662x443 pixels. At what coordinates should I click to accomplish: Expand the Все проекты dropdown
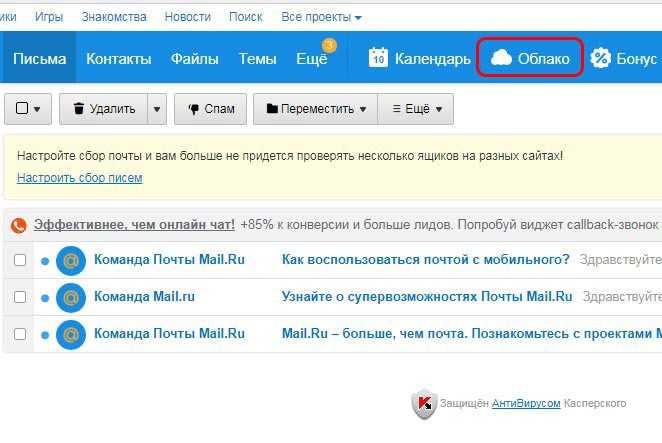coord(321,17)
